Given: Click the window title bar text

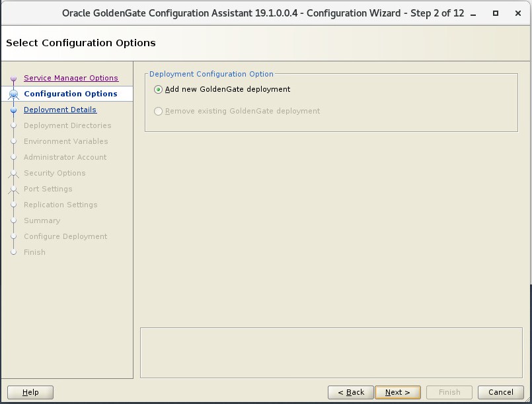Looking at the screenshot, I should pyautogui.click(x=263, y=13).
